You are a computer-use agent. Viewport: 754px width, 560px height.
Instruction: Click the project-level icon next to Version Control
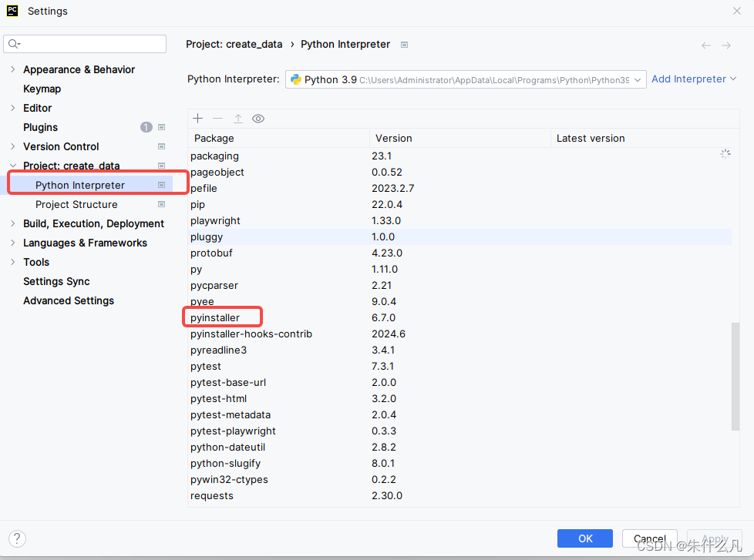162,146
